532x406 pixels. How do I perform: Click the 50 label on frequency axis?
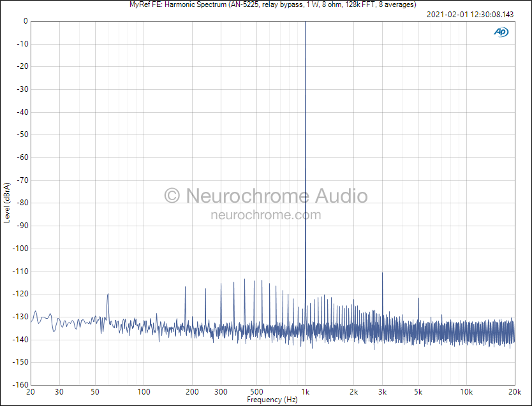click(x=95, y=392)
